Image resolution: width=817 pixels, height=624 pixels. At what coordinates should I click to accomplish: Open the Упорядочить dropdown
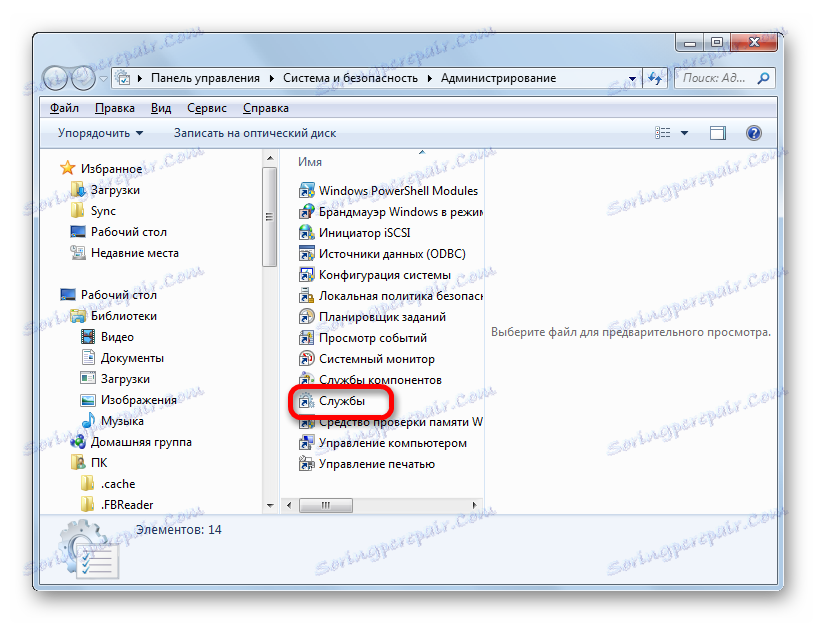click(101, 133)
